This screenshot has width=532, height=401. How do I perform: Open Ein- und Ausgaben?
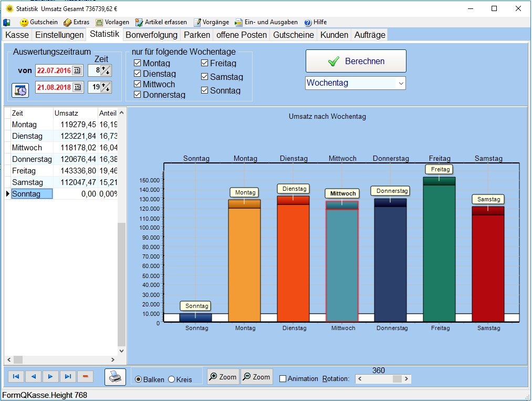(x=266, y=22)
